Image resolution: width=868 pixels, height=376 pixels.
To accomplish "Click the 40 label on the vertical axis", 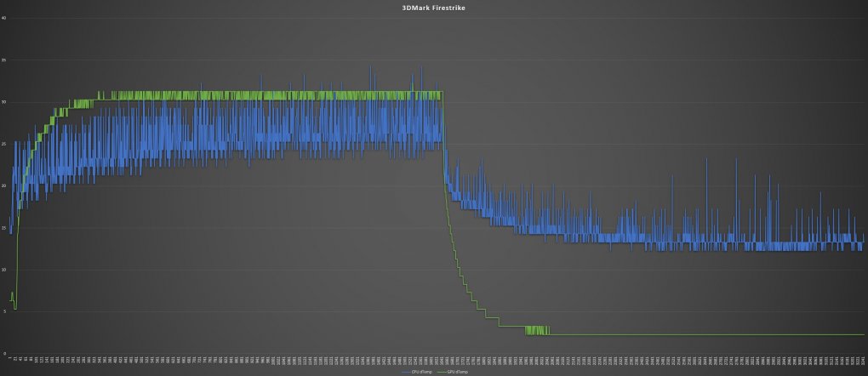I will click(x=4, y=18).
